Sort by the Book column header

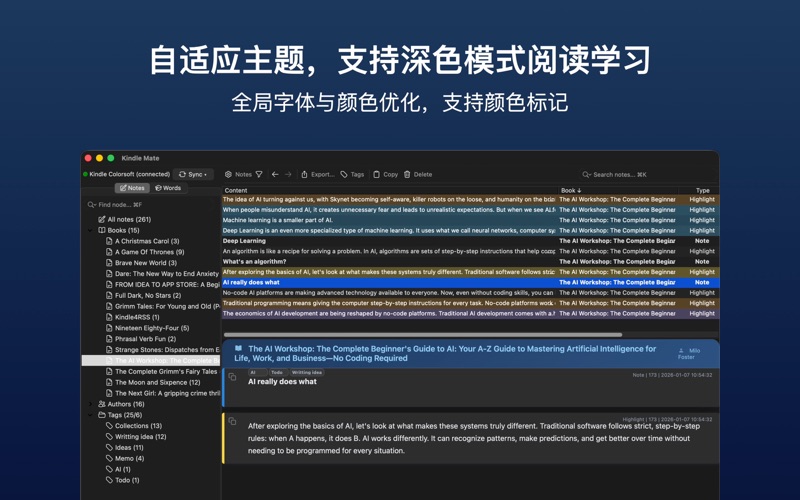tap(570, 190)
